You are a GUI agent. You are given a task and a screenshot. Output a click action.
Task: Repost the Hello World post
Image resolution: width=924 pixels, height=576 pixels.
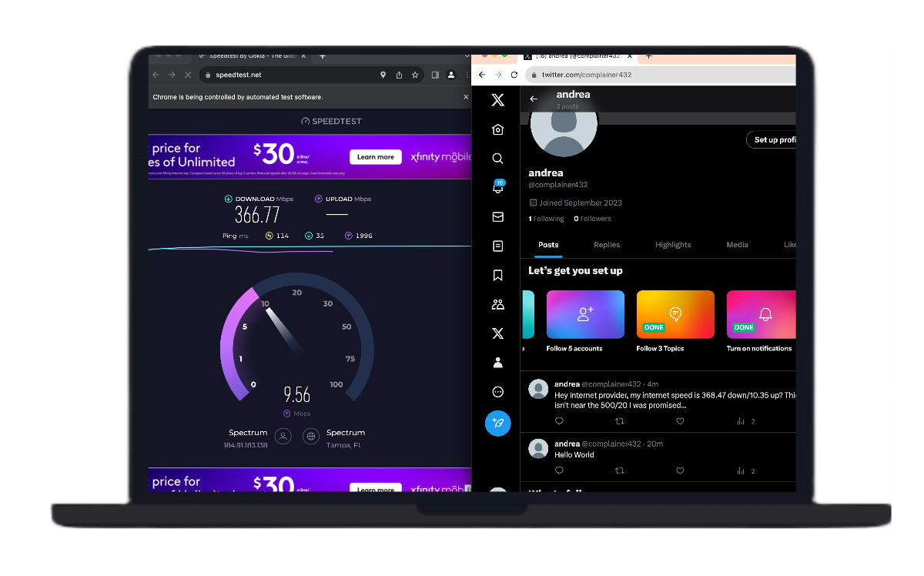point(619,471)
